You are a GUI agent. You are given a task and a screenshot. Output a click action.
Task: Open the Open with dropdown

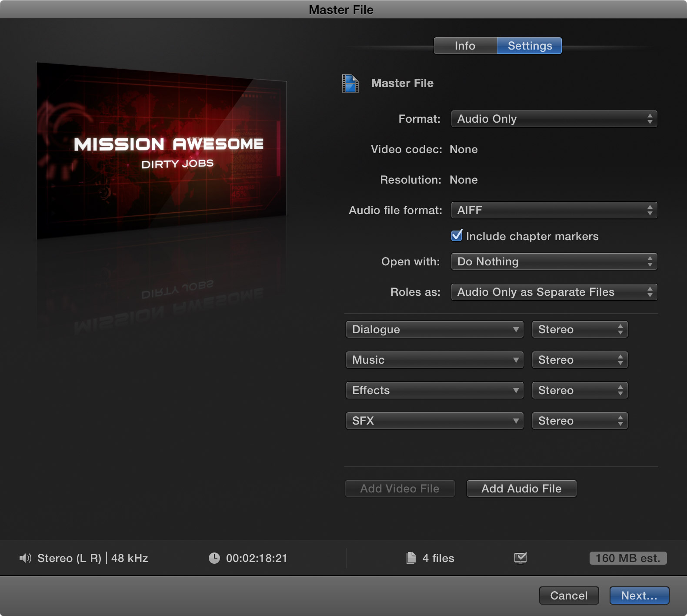[554, 261]
